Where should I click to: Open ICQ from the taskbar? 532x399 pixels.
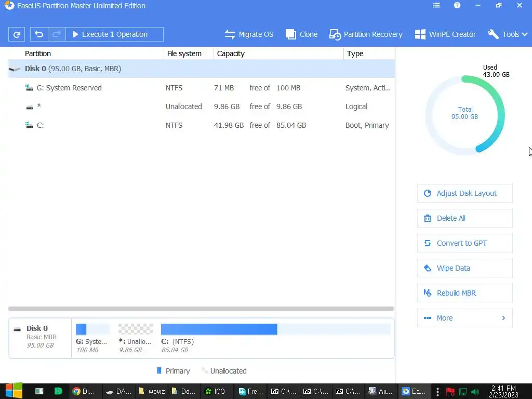coord(216,391)
